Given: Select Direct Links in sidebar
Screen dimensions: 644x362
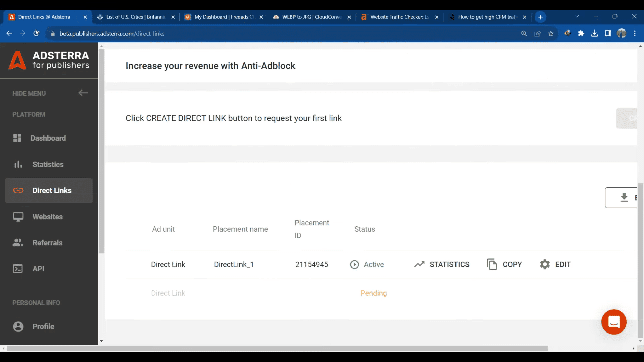Looking at the screenshot, I should [49, 190].
